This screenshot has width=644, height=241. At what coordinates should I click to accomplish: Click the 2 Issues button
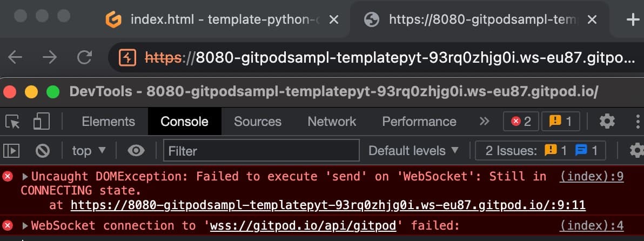point(540,151)
